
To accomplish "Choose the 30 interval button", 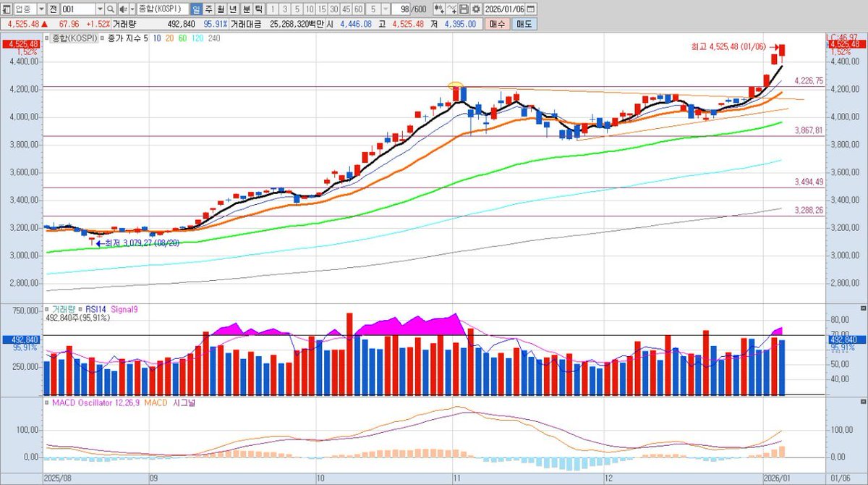I will click(334, 9).
